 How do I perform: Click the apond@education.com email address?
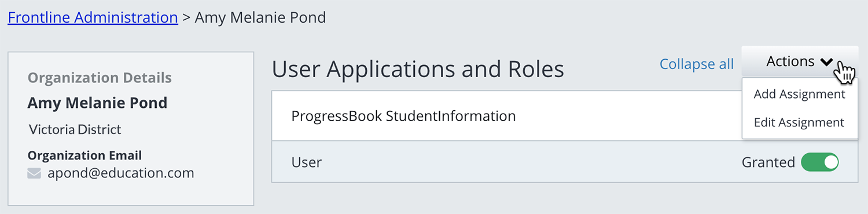tap(121, 173)
